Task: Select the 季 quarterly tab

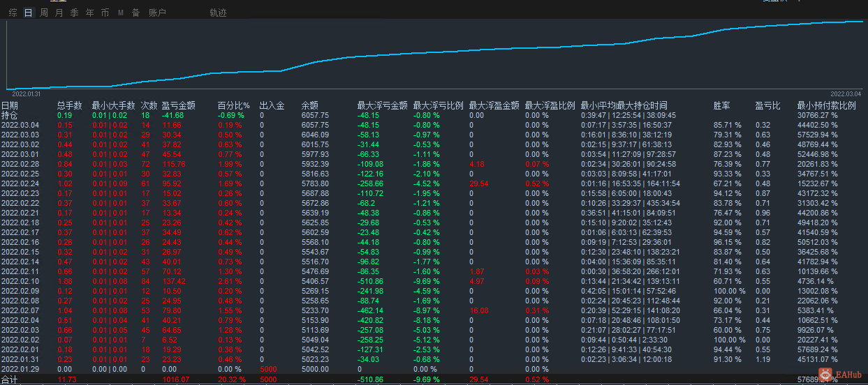Action: [x=74, y=13]
